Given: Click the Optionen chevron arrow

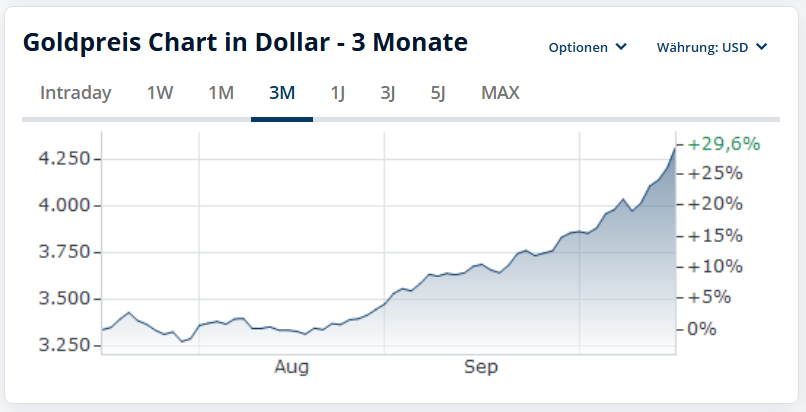Looking at the screenshot, I should 621,47.
